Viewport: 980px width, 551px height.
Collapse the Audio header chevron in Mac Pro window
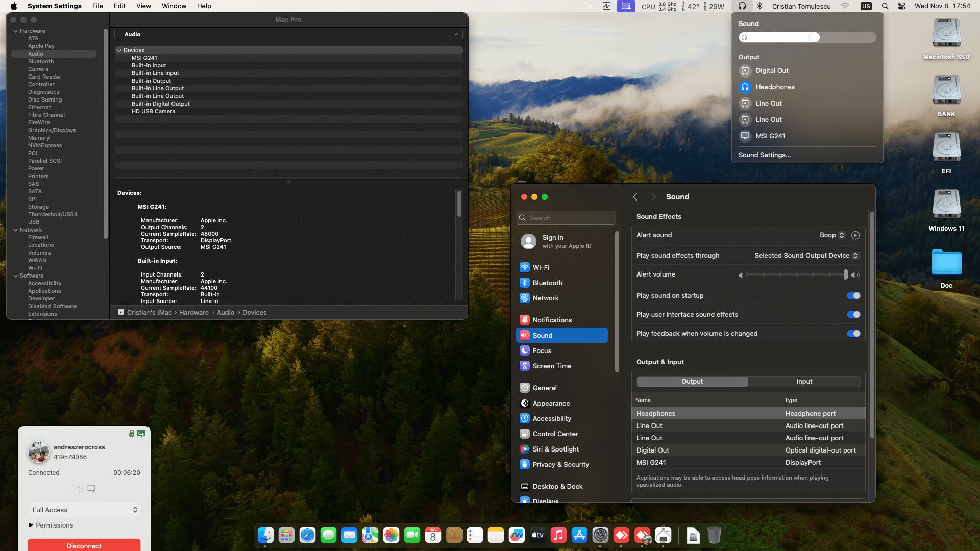click(x=456, y=34)
